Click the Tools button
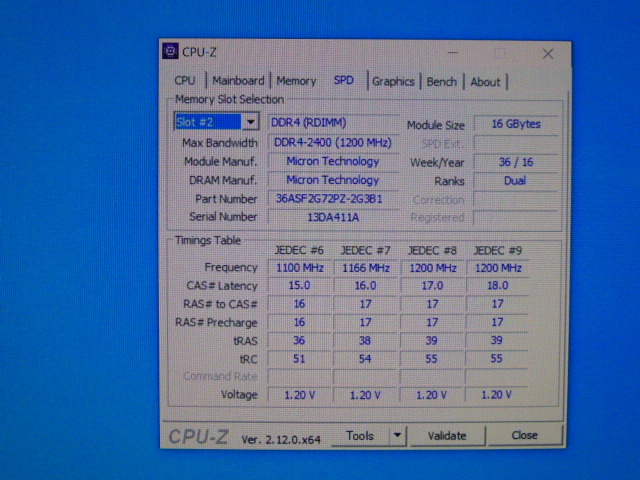 pyautogui.click(x=360, y=436)
